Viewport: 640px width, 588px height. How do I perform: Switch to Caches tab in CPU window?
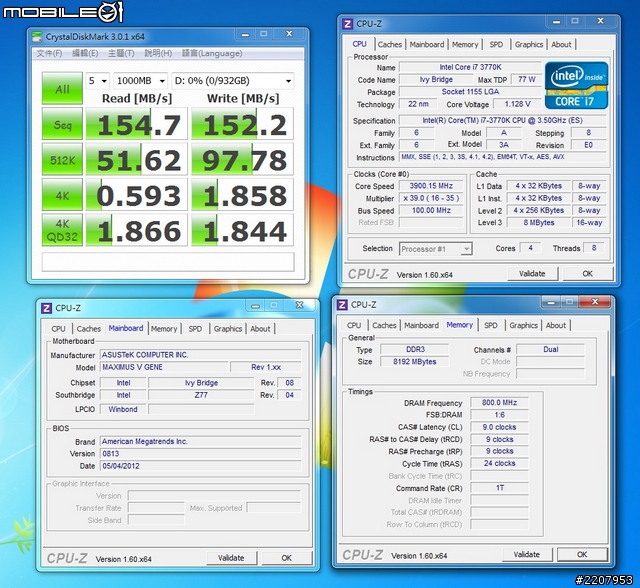pyautogui.click(x=390, y=44)
